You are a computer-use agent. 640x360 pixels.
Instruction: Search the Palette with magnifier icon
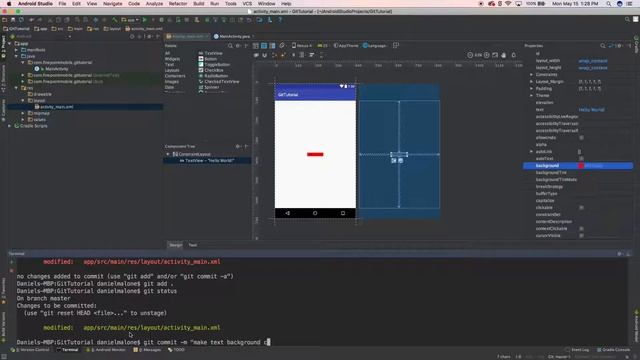tap(230, 46)
